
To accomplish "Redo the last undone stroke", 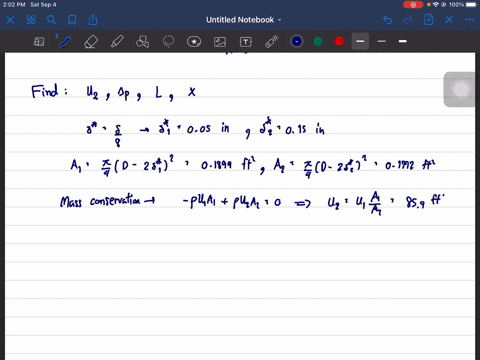I will [x=408, y=20].
